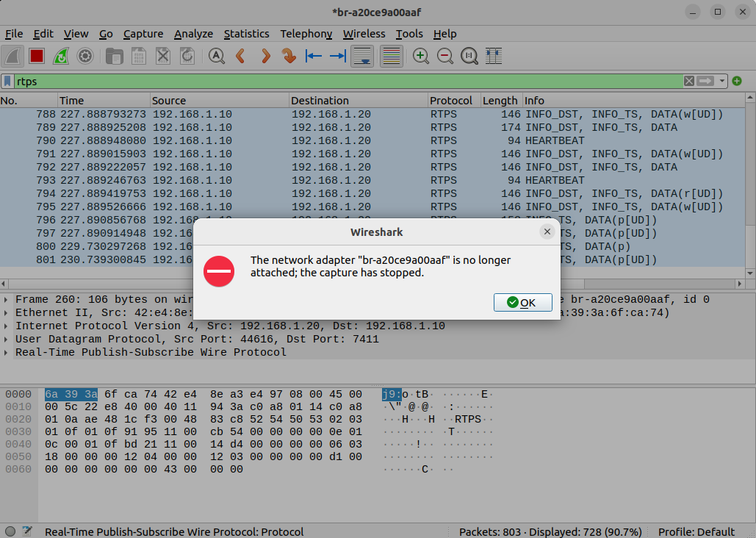This screenshot has height=538, width=756.
Task: Click OK in the Wireshark error dialog
Action: [522, 303]
